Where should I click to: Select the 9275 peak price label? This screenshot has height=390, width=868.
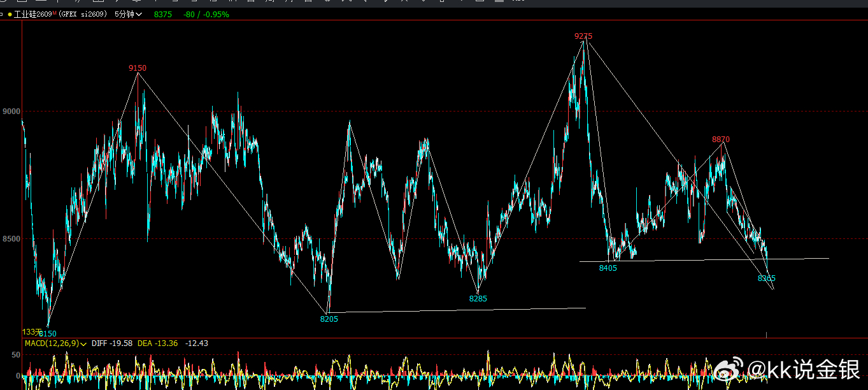point(583,36)
